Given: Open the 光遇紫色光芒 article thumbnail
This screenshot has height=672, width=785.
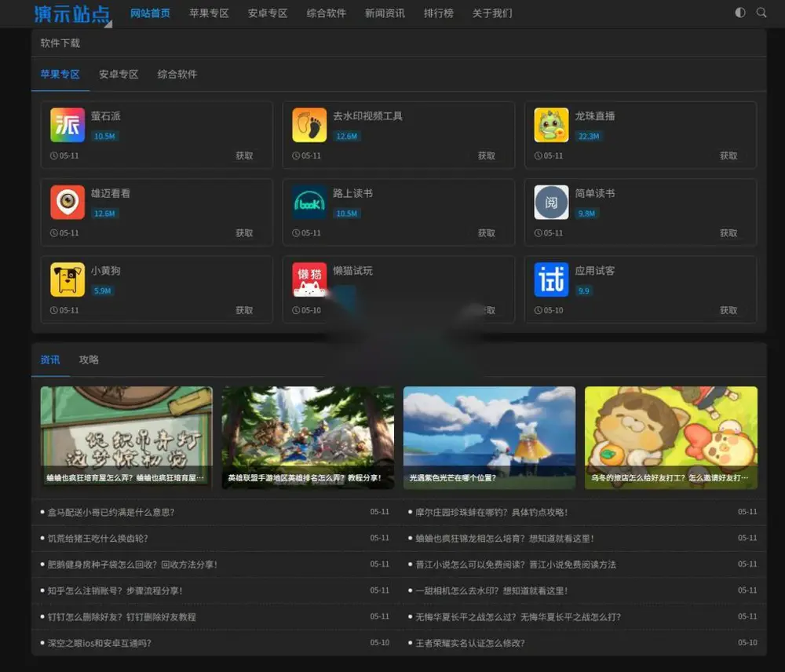Looking at the screenshot, I should pyautogui.click(x=489, y=437).
